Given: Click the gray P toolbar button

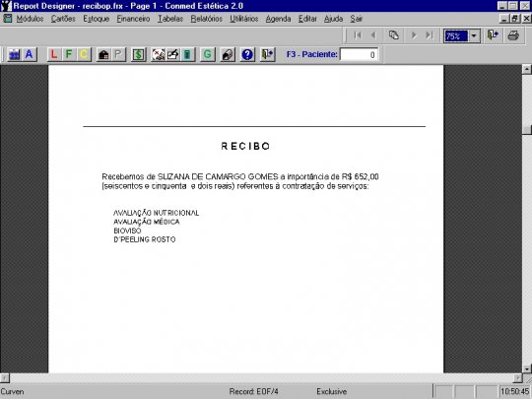Looking at the screenshot, I should point(118,54).
